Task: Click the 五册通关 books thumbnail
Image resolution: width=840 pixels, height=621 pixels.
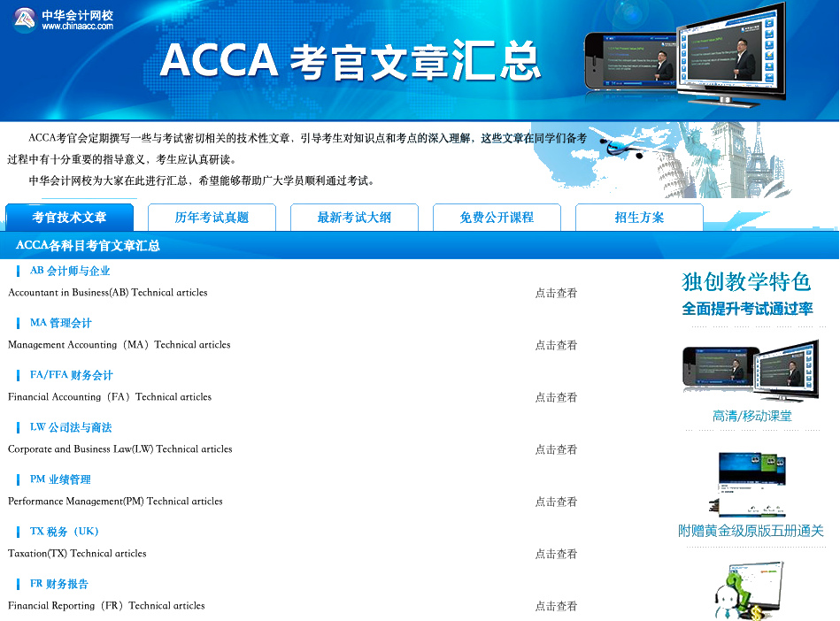Action: pyautogui.click(x=748, y=484)
